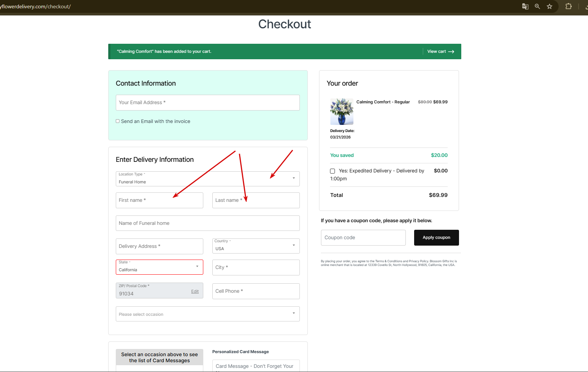Select the Cell Phone input field

tap(256, 291)
